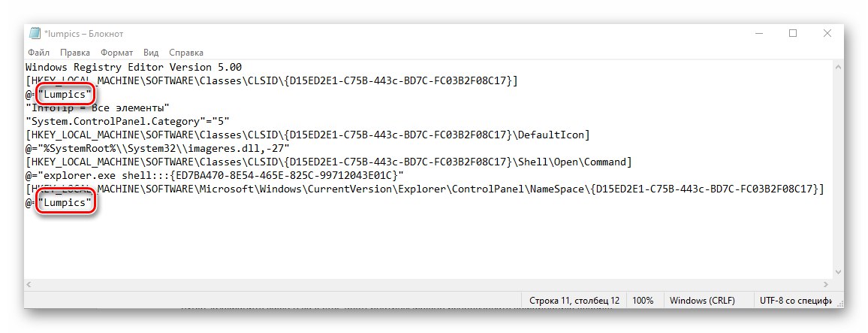Click the Notepad app icon in title bar
868x333 pixels.
[x=35, y=34]
